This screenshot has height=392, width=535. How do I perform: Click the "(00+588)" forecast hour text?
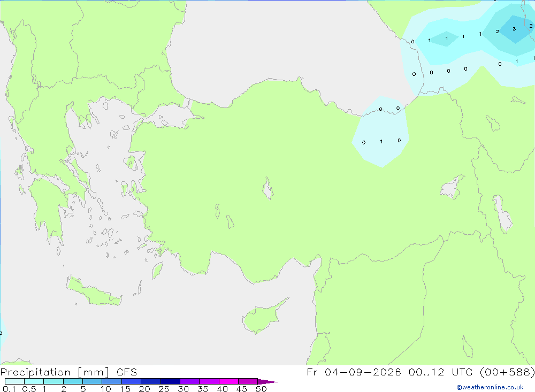508,372
